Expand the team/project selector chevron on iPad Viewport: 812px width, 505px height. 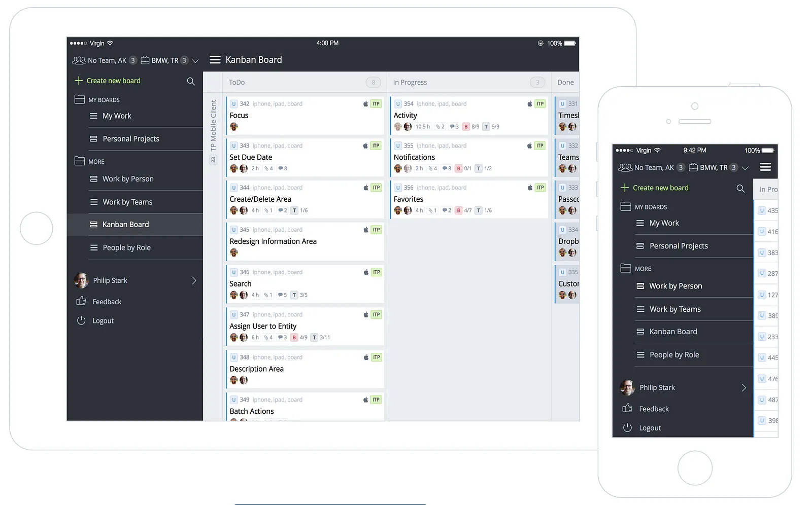tap(195, 61)
